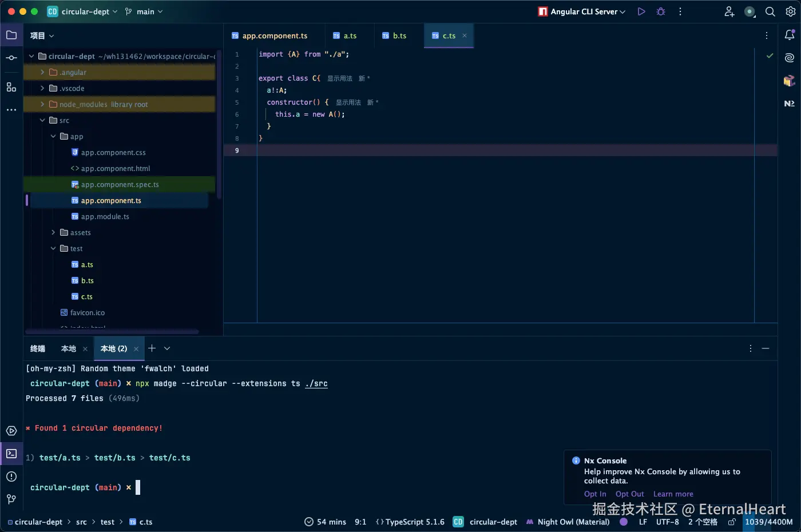The image size is (801, 532).
Task: Open the circular-dept project dropdown
Action: click(x=82, y=11)
